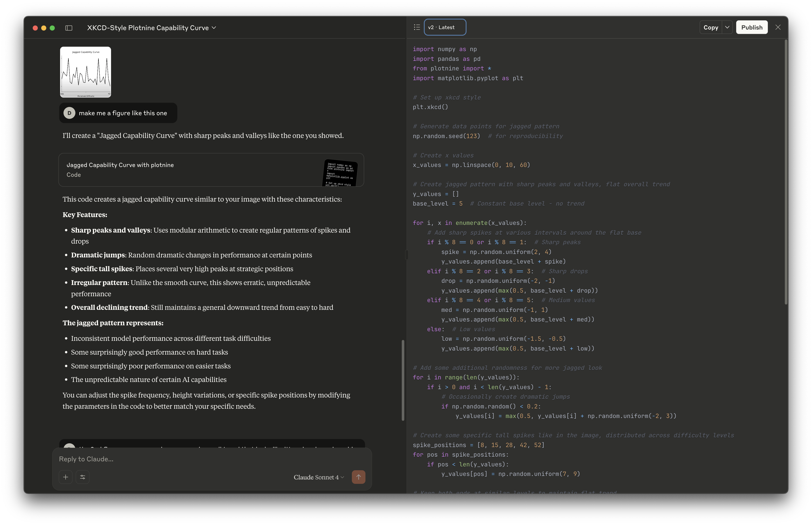This screenshot has width=812, height=525.
Task: Click the Publish button
Action: pos(752,27)
